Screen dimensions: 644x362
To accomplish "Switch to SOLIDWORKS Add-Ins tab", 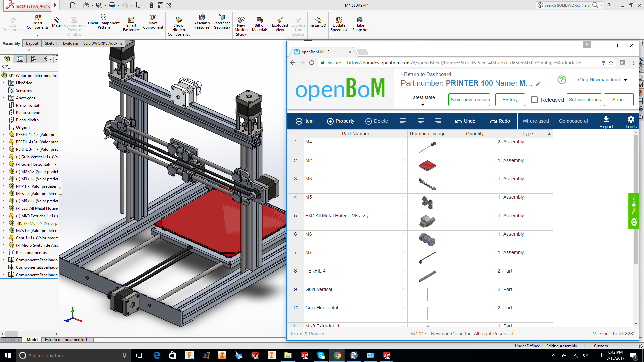I will [x=103, y=43].
